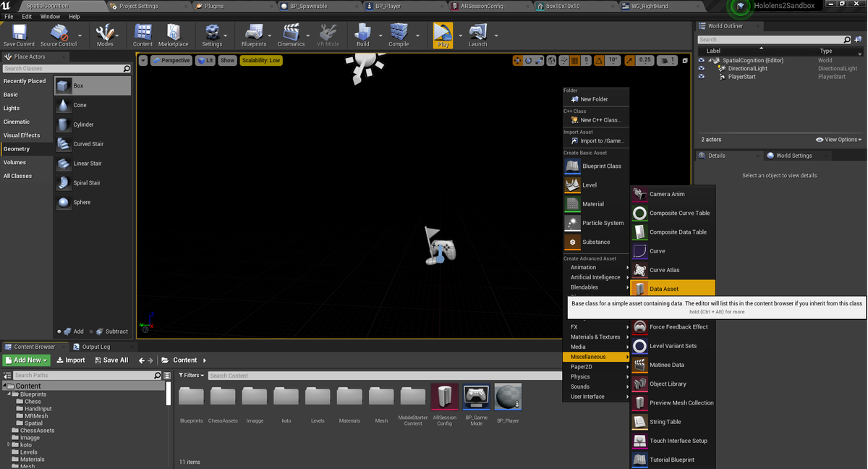Viewport: 868px width, 469px height.
Task: Click the Play toolbar icon
Action: tap(443, 34)
